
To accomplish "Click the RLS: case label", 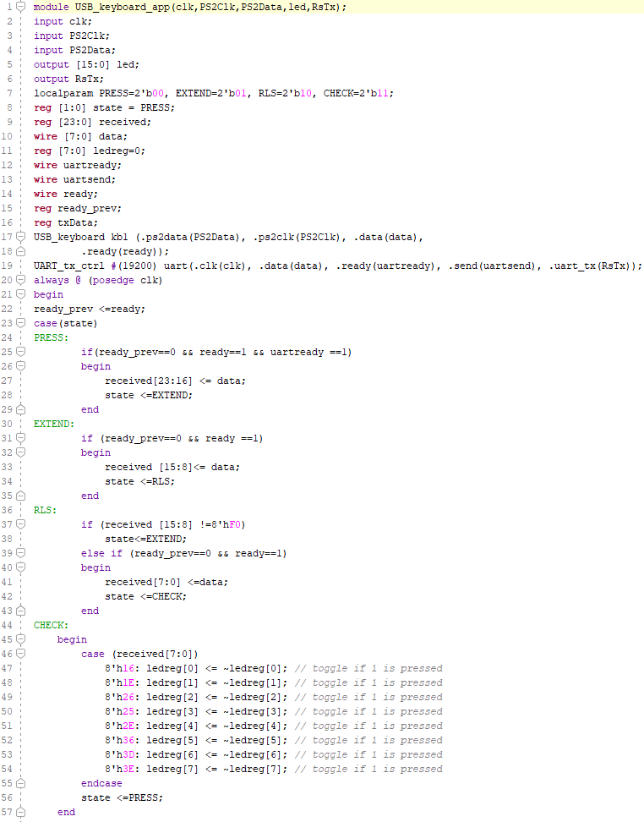I will click(x=45, y=510).
